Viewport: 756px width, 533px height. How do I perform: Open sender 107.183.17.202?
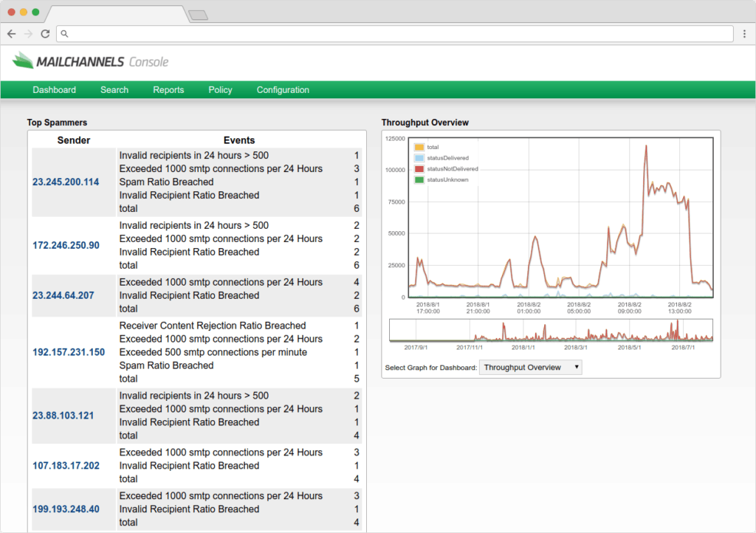tap(66, 466)
